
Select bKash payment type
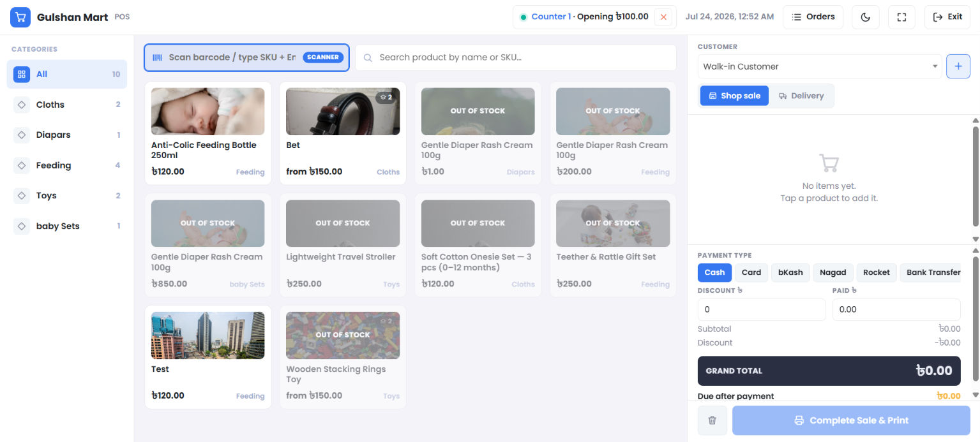click(790, 272)
